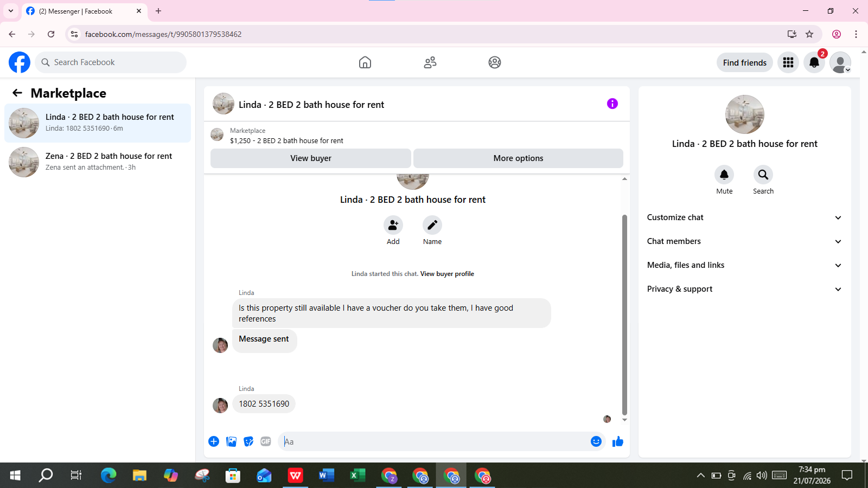Choose a sticker icon

pyautogui.click(x=248, y=441)
